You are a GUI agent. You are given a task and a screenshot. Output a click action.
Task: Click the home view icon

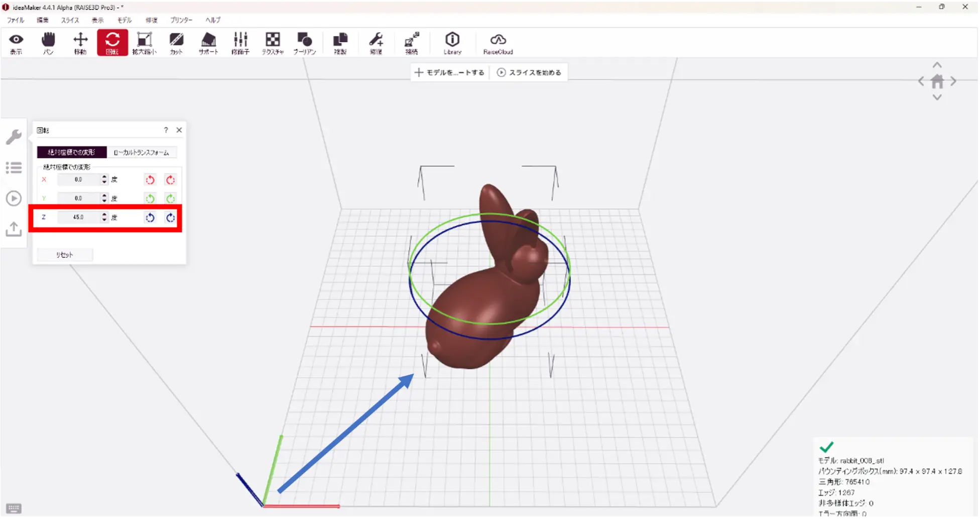coord(937,81)
